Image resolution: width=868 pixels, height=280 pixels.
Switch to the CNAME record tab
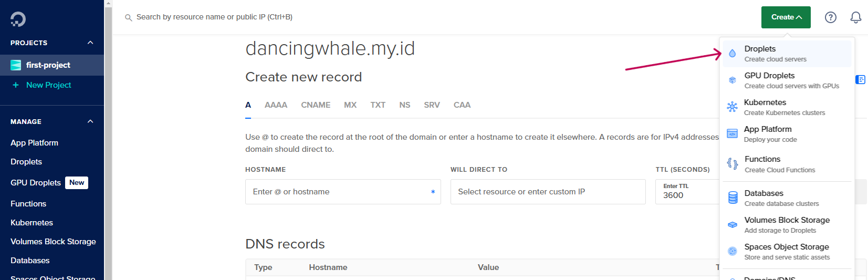click(x=316, y=105)
